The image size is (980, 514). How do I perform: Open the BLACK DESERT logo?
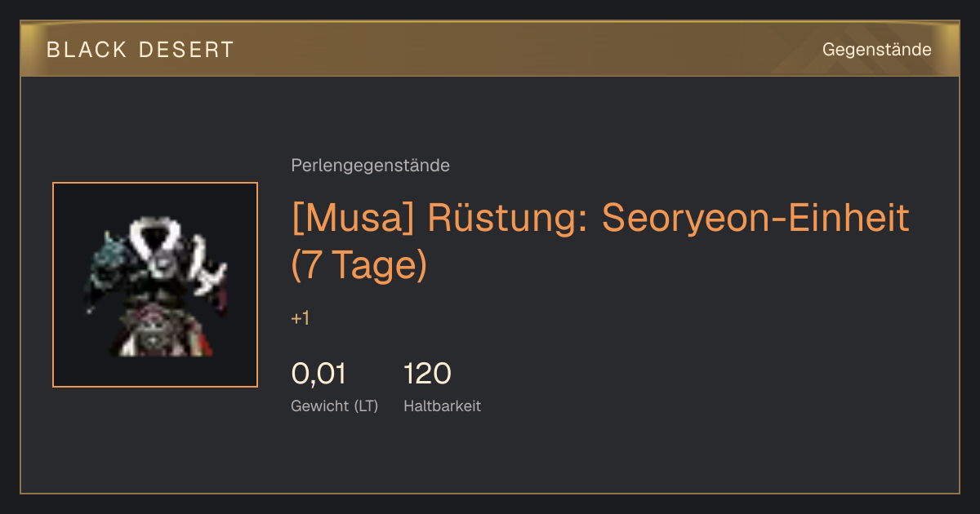pyautogui.click(x=140, y=50)
